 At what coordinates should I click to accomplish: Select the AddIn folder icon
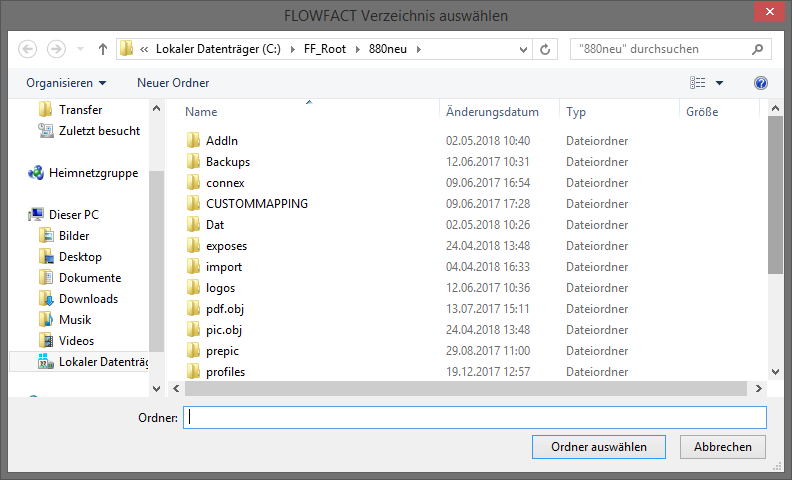click(x=193, y=140)
